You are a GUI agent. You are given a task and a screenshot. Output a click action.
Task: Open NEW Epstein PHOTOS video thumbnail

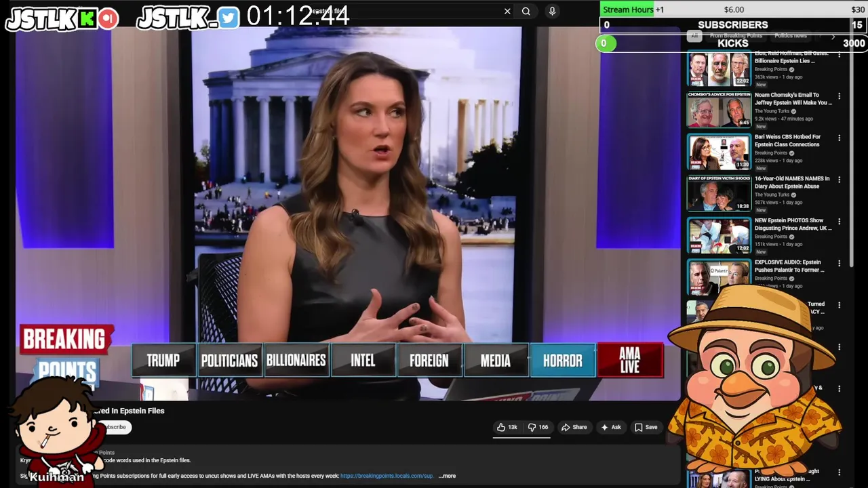pyautogui.click(x=719, y=235)
